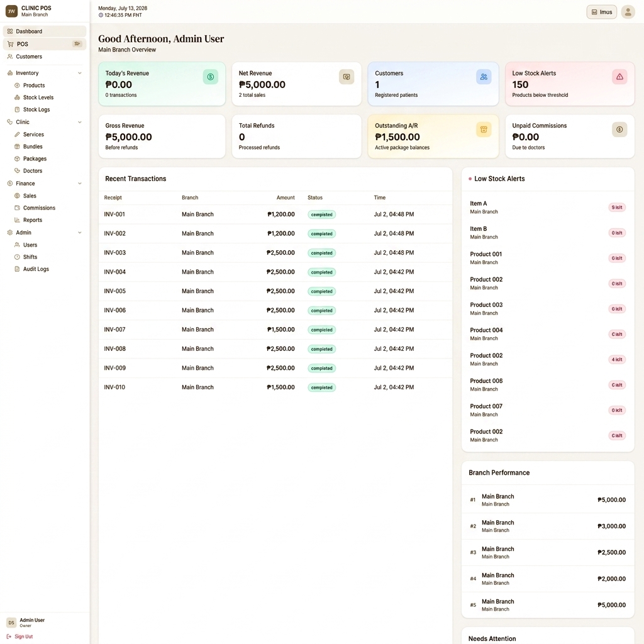
Task: Click the clock time in header
Action: coord(123,15)
